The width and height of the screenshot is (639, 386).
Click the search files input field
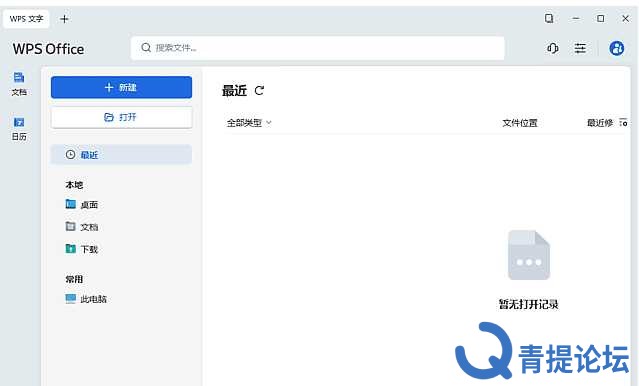[x=317, y=48]
